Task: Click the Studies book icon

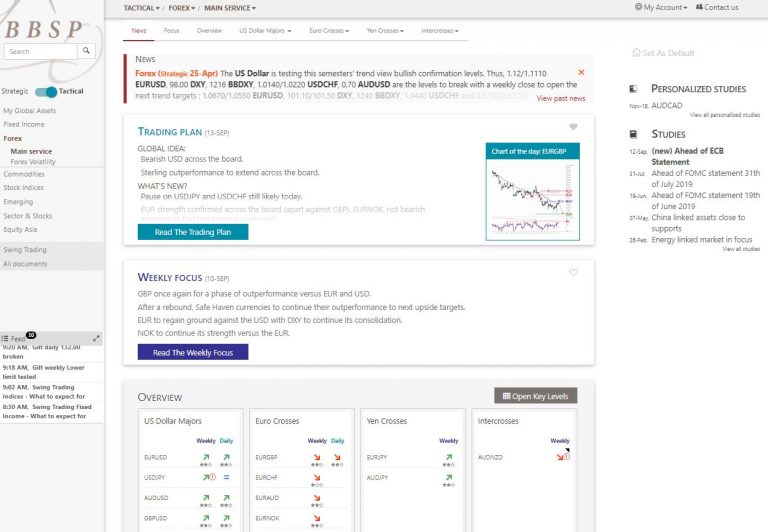Action: pos(633,134)
